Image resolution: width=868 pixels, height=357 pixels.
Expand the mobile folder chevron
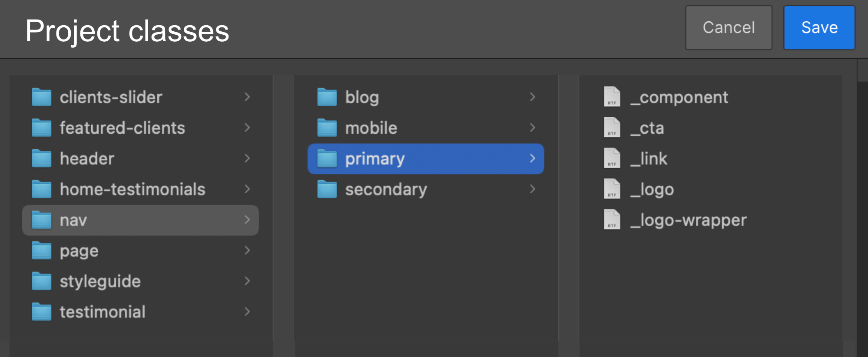pyautogui.click(x=533, y=127)
